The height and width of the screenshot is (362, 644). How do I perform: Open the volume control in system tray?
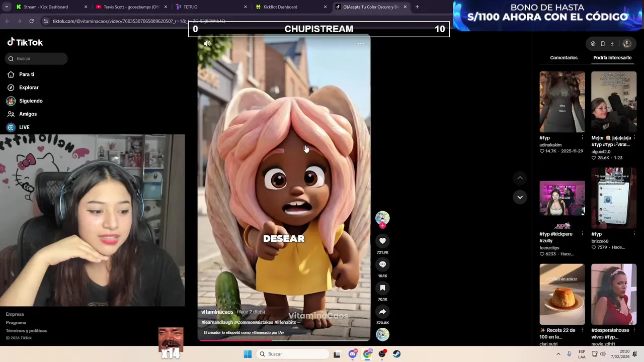[603, 354]
